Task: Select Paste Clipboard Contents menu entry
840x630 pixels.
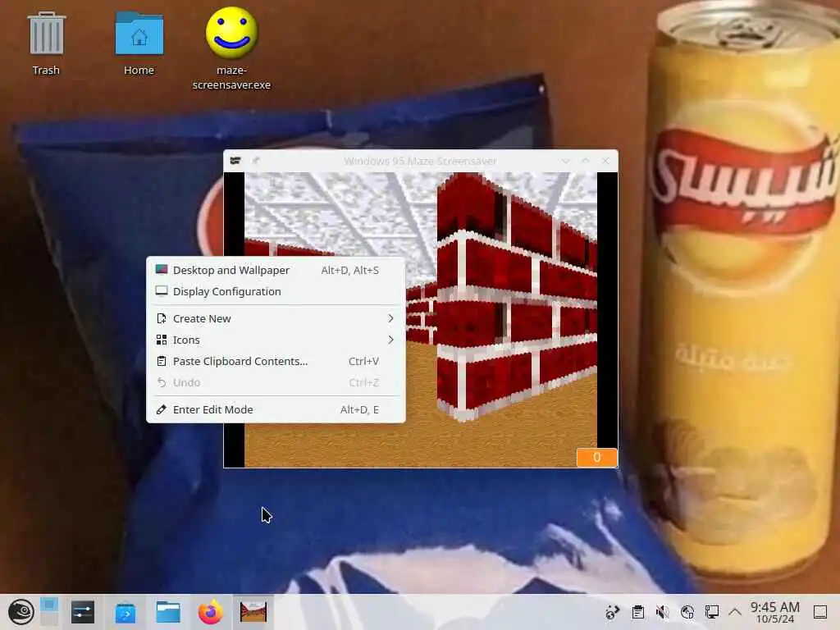Action: 276,361
